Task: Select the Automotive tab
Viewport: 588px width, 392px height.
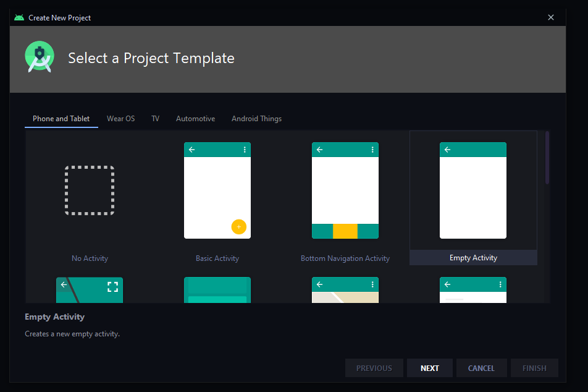Action: (195, 118)
